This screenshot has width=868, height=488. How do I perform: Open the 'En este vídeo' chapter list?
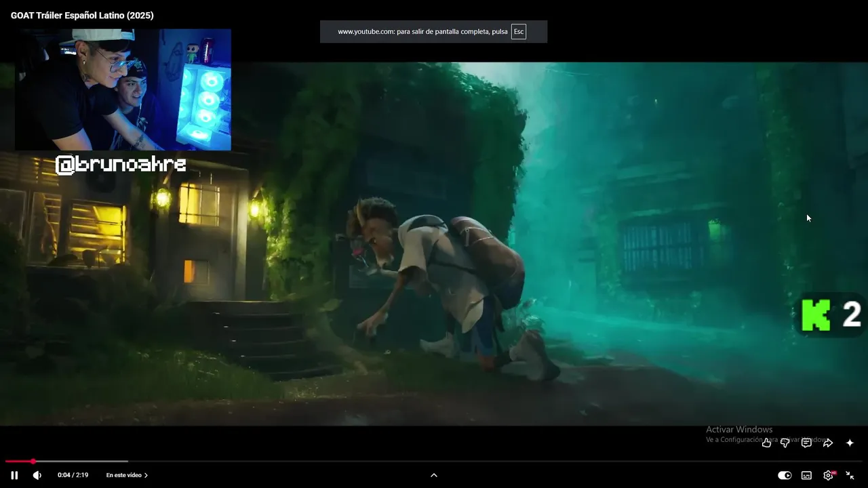click(127, 475)
